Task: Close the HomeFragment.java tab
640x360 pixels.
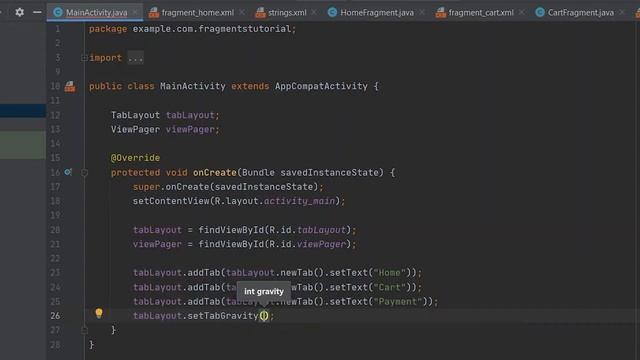Action: [422, 13]
